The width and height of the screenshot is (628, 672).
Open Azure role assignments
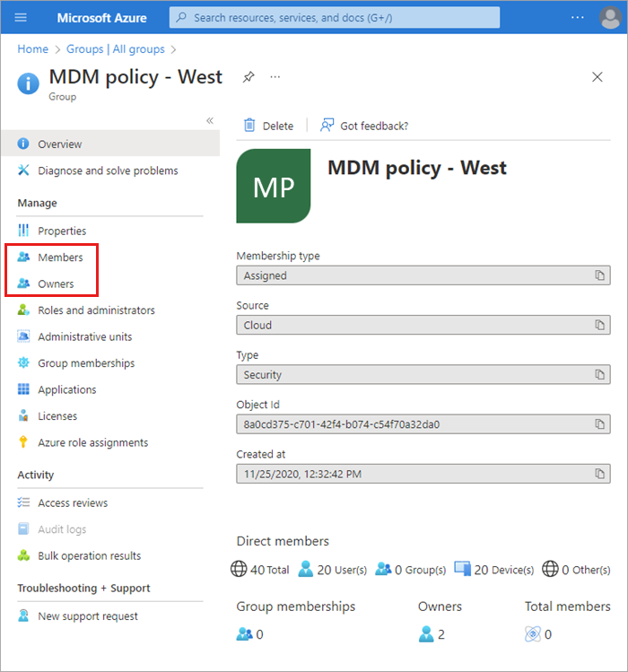coord(92,442)
